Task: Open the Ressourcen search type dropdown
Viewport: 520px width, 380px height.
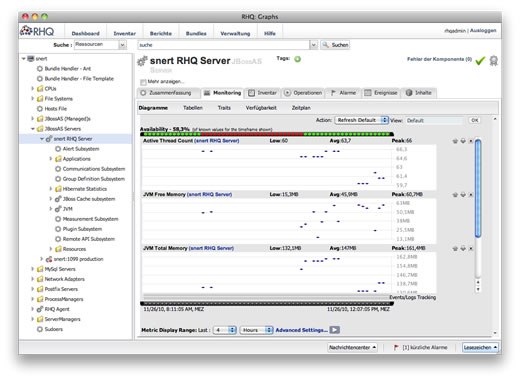Action: pos(123,45)
